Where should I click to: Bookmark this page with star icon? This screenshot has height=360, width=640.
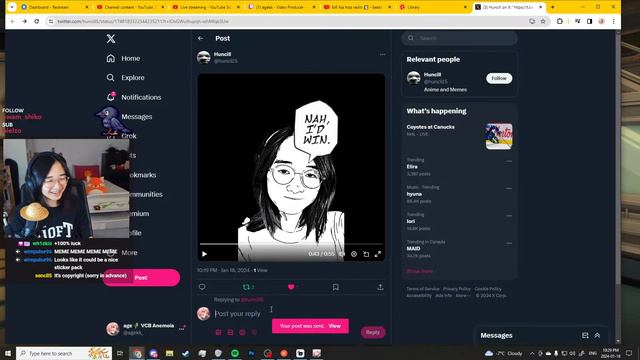pyautogui.click(x=543, y=21)
